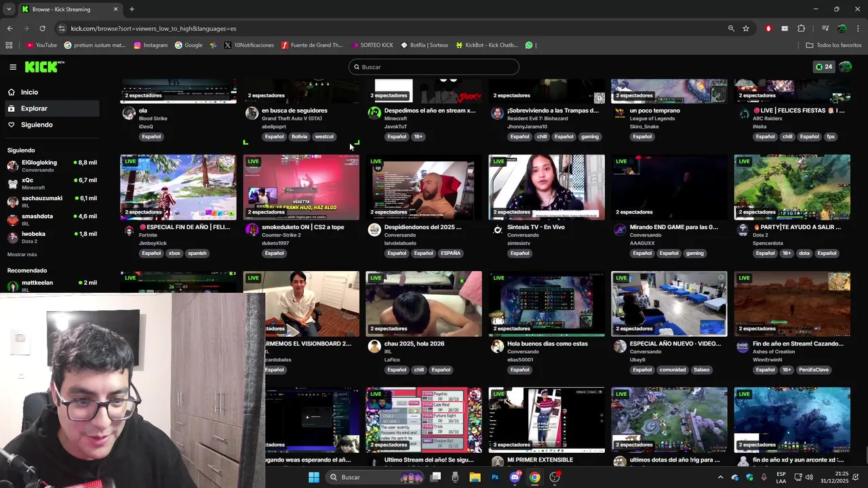868x488 pixels.
Task: Select the Browse - Kick Streaming tab
Action: pos(70,9)
